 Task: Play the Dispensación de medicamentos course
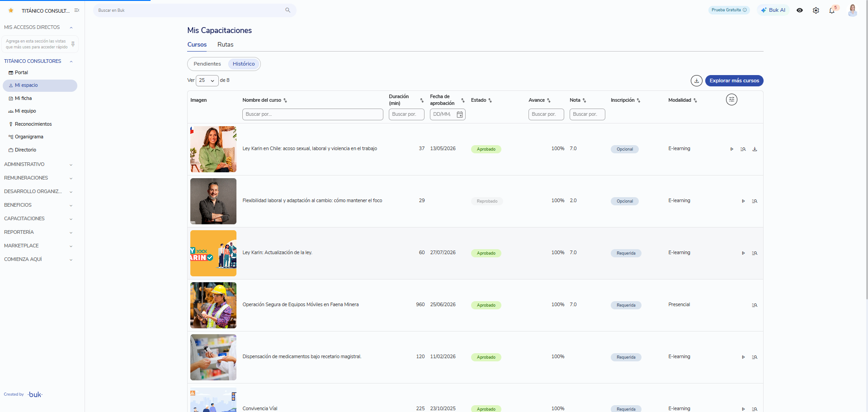743,357
